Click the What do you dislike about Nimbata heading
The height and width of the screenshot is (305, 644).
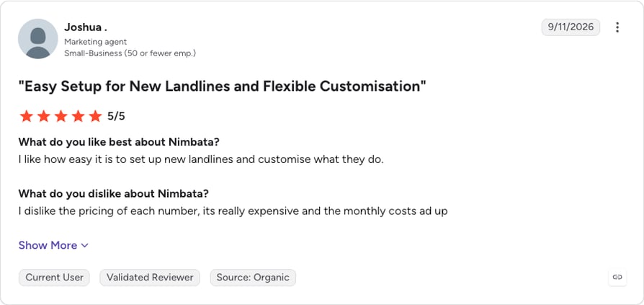(114, 193)
